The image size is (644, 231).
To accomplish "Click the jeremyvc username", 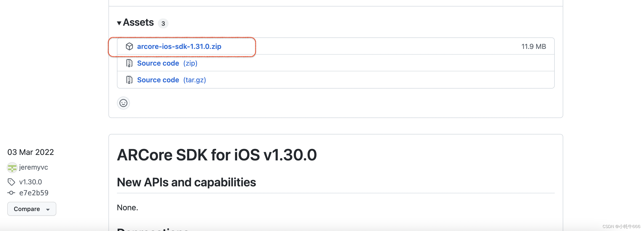I will pos(33,167).
